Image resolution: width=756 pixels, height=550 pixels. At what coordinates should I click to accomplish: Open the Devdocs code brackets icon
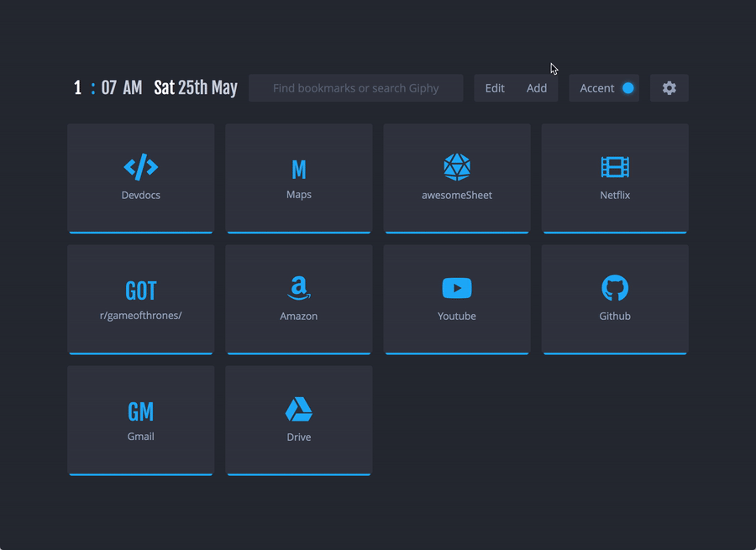point(141,167)
